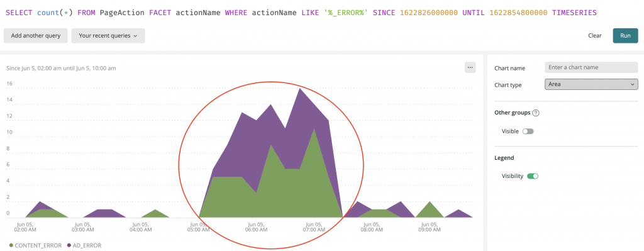644x251 pixels.
Task: Toggle Other groups Visible switch
Action: [528, 131]
